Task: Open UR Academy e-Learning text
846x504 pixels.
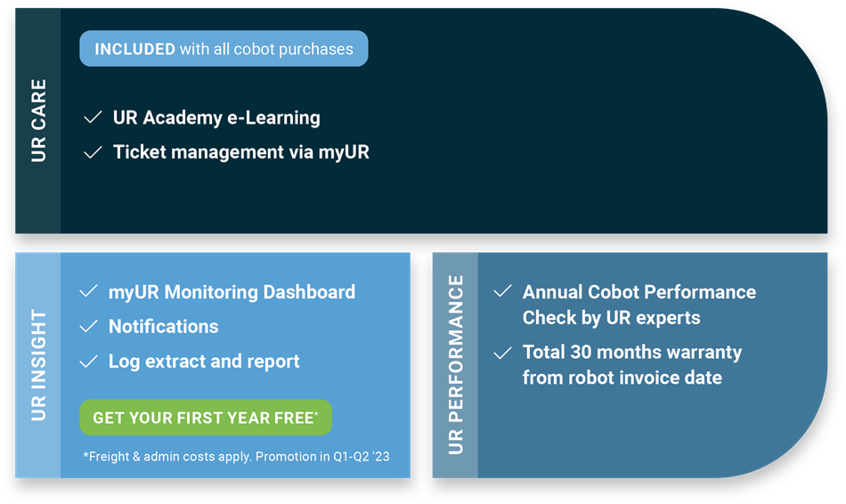Action: click(216, 118)
